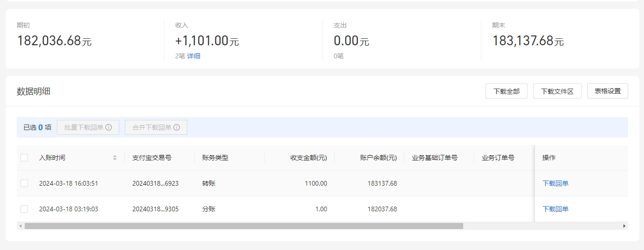Open 表格设置 table settings

pyautogui.click(x=608, y=91)
